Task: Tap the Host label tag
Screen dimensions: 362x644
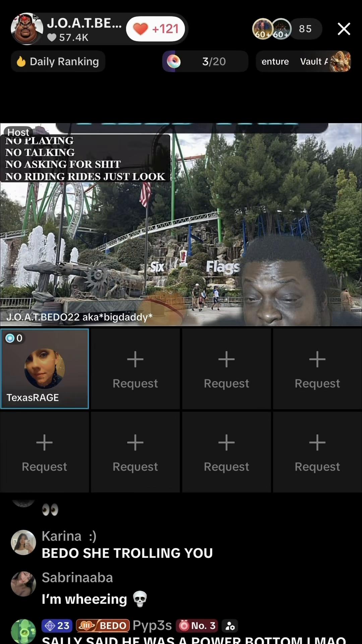Action: coord(18,132)
